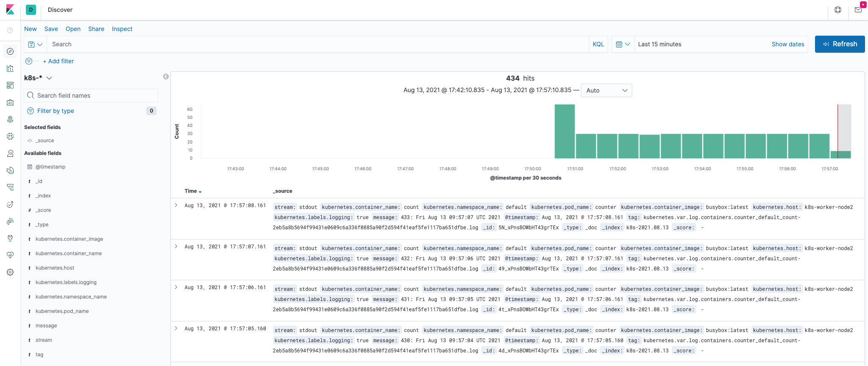Viewport: 868px width, 366px height.
Task: Change index pattern k8s-*
Action: [x=38, y=78]
